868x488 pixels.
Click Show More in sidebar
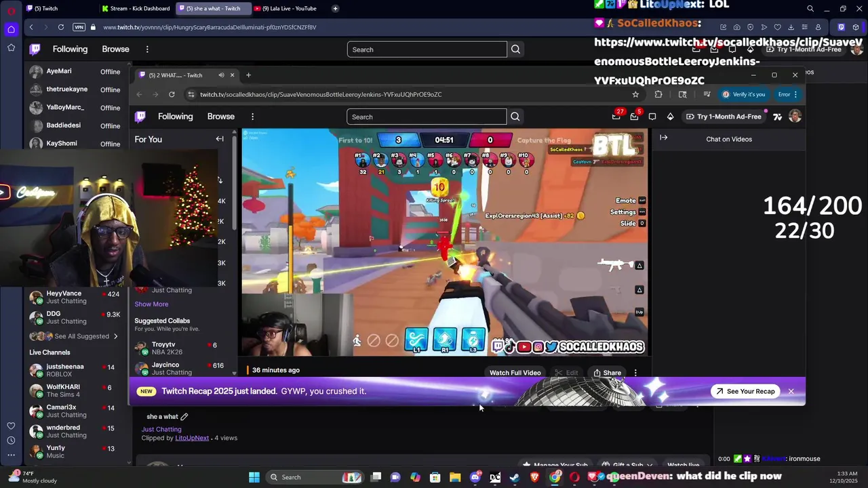(151, 304)
